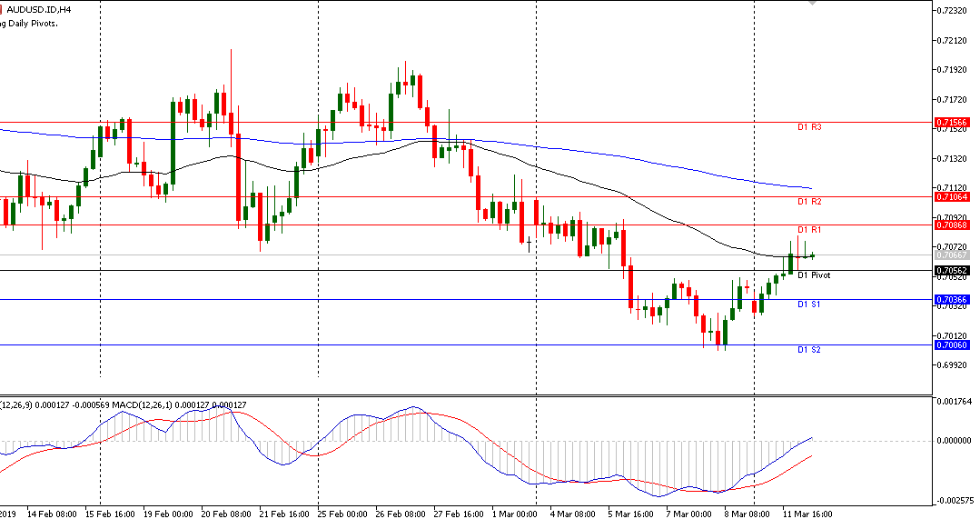This screenshot has height=519, width=980.
Task: Click the 1 Mar 00:00 time label
Action: click(514, 514)
